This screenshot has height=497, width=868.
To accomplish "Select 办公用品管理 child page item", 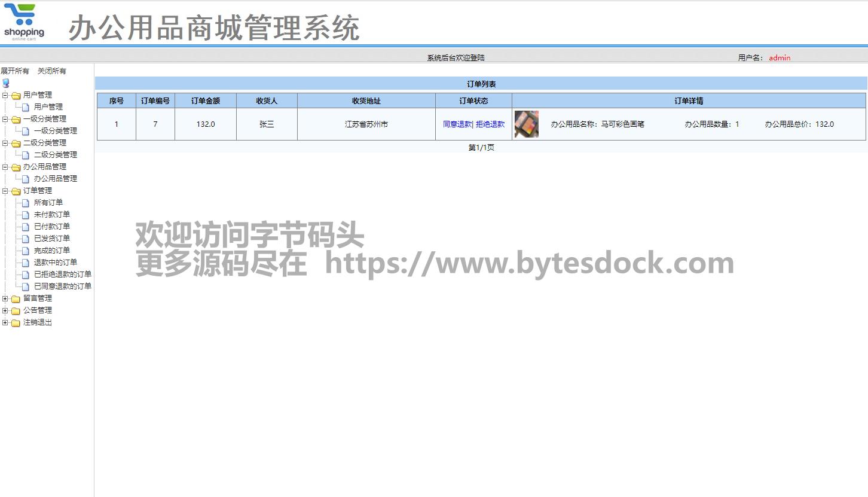I will click(55, 178).
